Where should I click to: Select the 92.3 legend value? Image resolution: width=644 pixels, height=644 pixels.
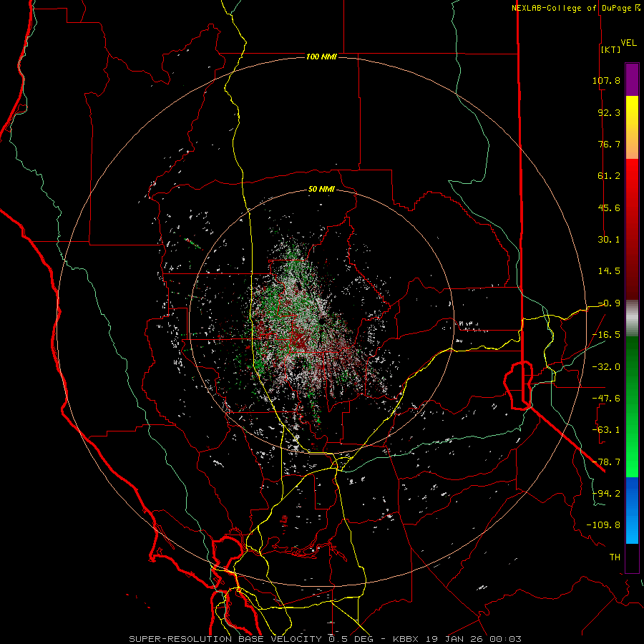pyautogui.click(x=609, y=112)
